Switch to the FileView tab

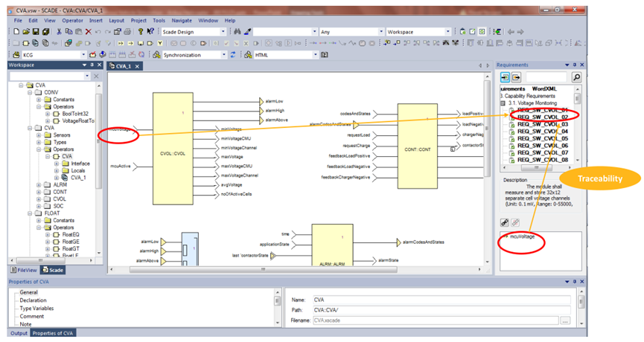25,270
